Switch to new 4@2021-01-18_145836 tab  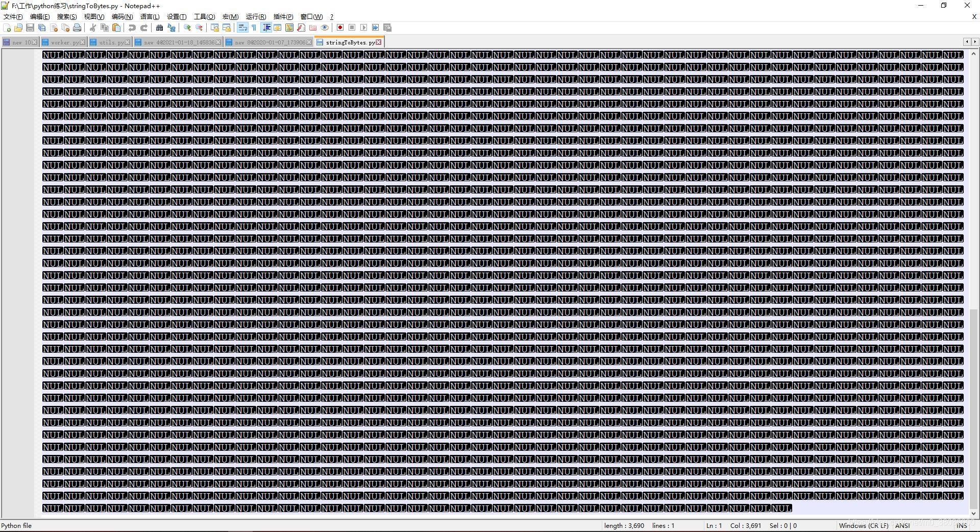(177, 42)
